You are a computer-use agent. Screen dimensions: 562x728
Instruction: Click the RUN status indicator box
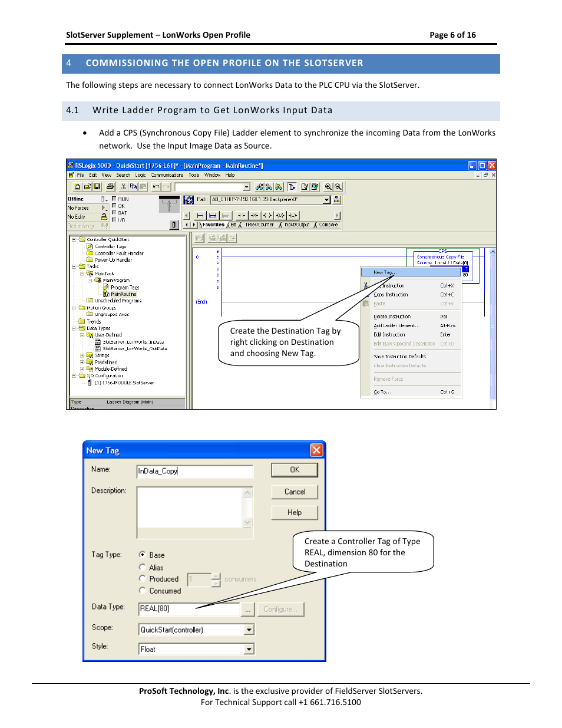(114, 199)
